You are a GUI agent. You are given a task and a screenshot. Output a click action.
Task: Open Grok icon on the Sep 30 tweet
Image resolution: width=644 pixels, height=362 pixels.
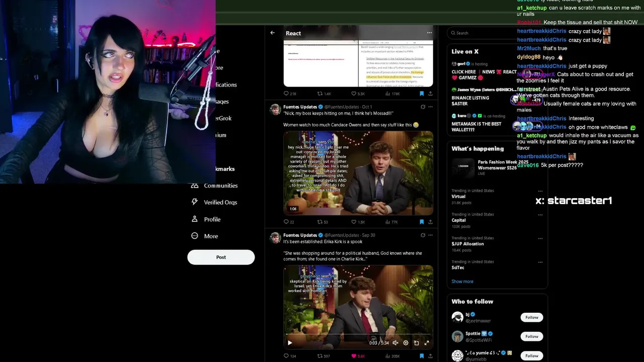pos(423,235)
